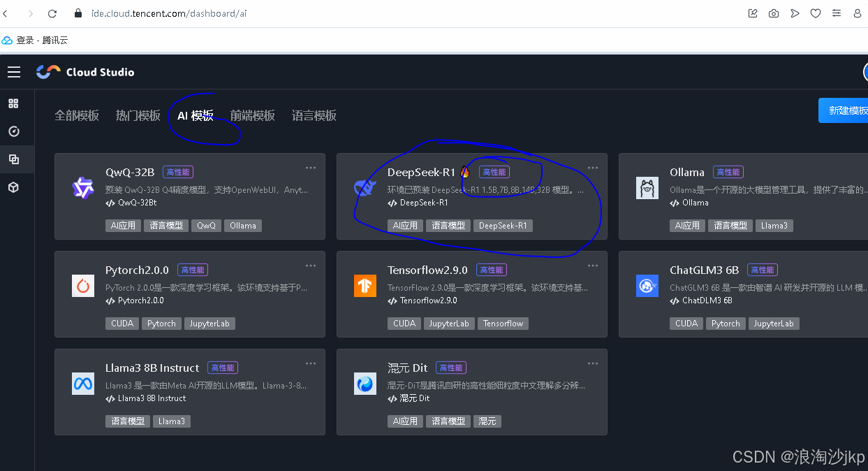Open more options on Llama3 8B Instruct card
Image resolution: width=868 pixels, height=471 pixels.
pyautogui.click(x=311, y=363)
